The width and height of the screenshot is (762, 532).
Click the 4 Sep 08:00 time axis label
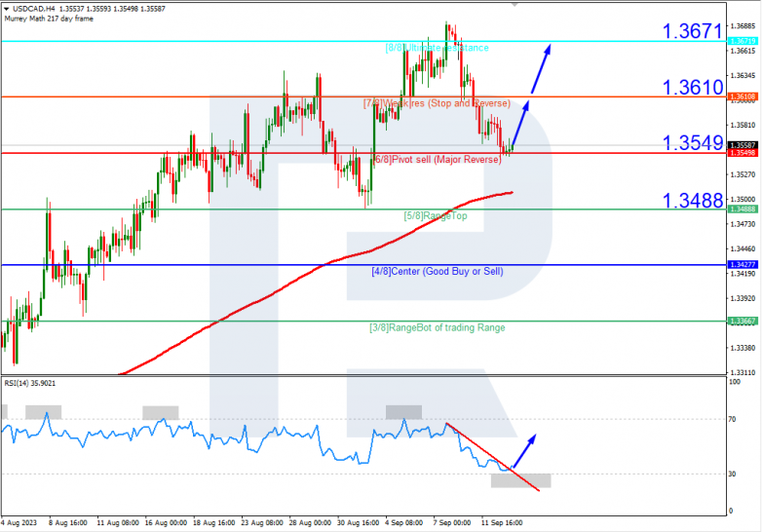403,523
